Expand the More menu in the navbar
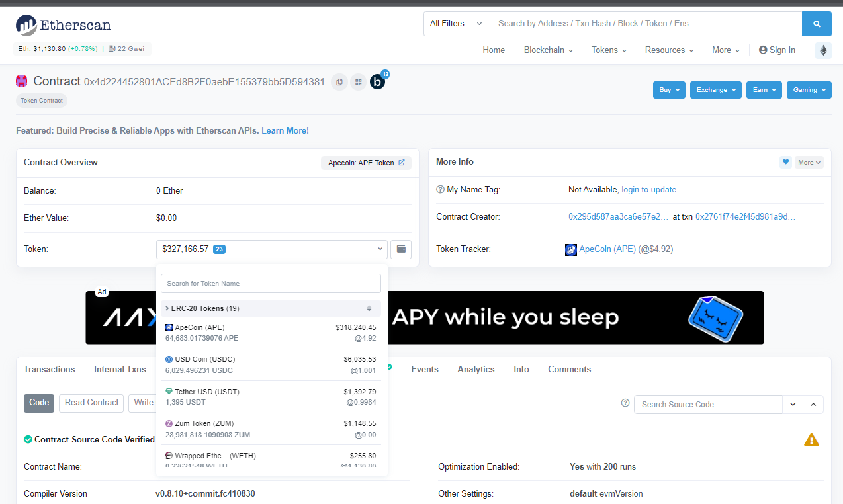This screenshot has height=504, width=843. (726, 50)
